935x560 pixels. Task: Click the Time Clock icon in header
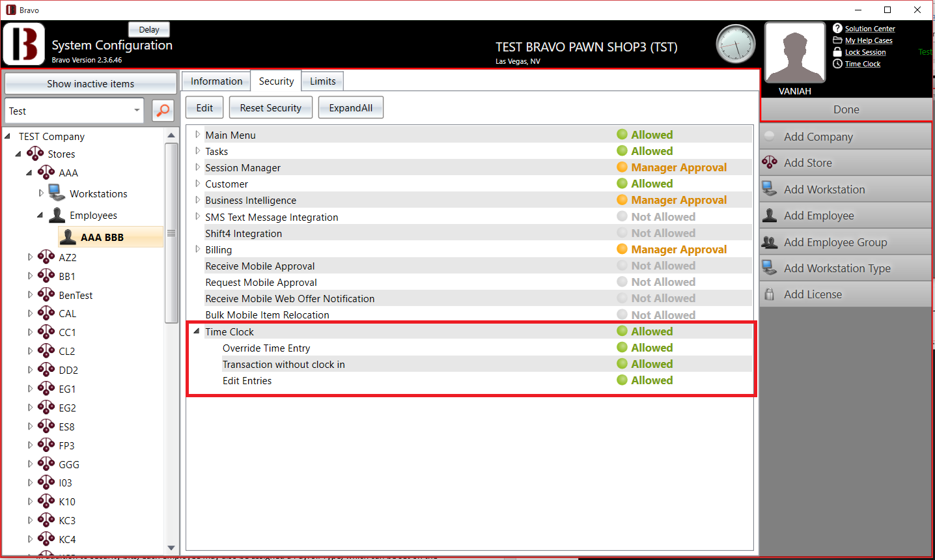837,63
